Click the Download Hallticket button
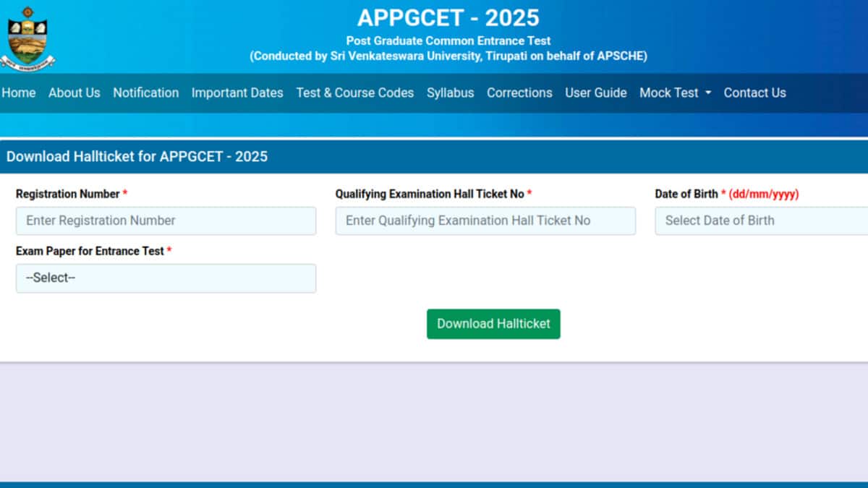868x488 pixels. click(x=493, y=324)
